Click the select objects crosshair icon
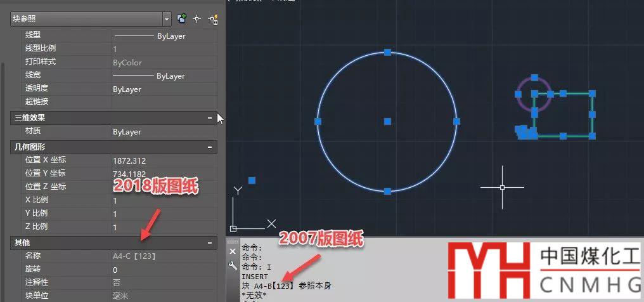Image resolution: width=644 pixels, height=302 pixels. click(x=197, y=19)
